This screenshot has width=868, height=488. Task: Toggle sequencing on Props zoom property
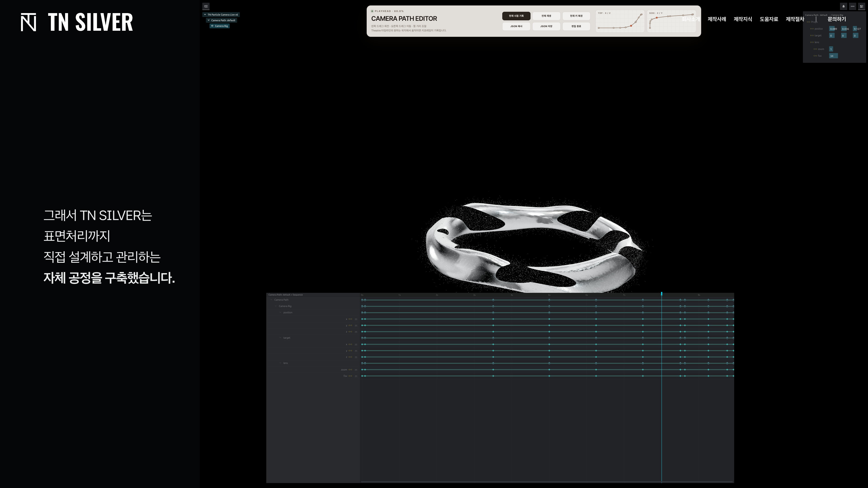[815, 49]
